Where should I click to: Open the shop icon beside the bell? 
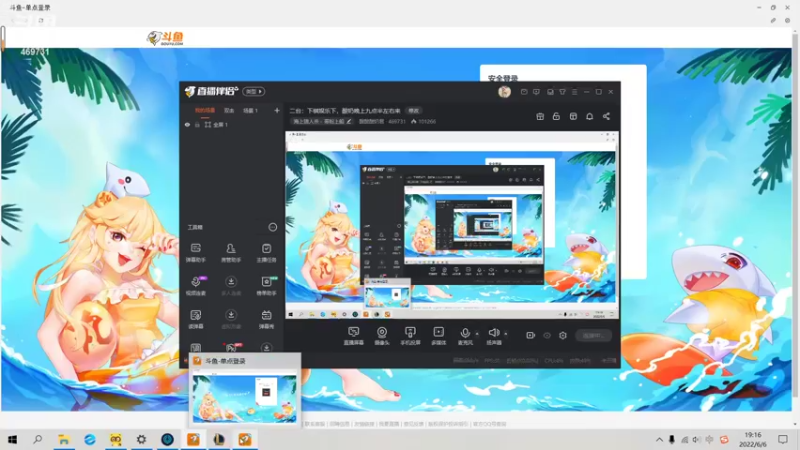point(573,116)
